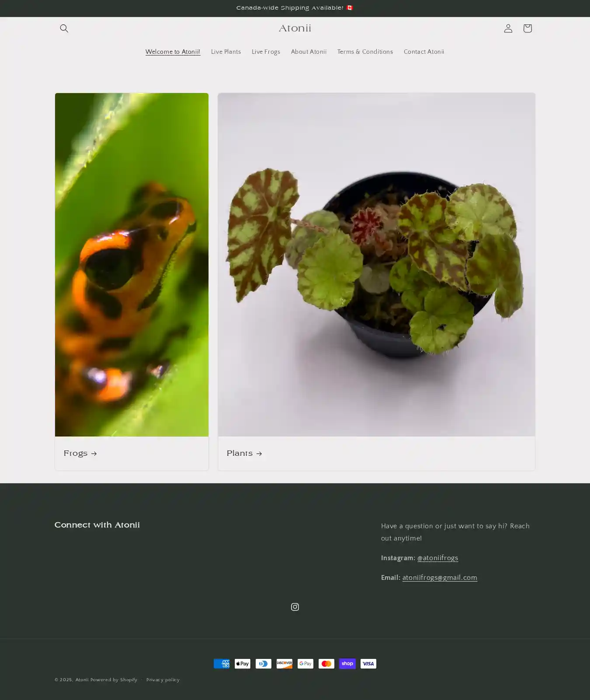Click the Google Pay payment icon
Image resolution: width=590 pixels, height=700 pixels.
[x=305, y=663]
